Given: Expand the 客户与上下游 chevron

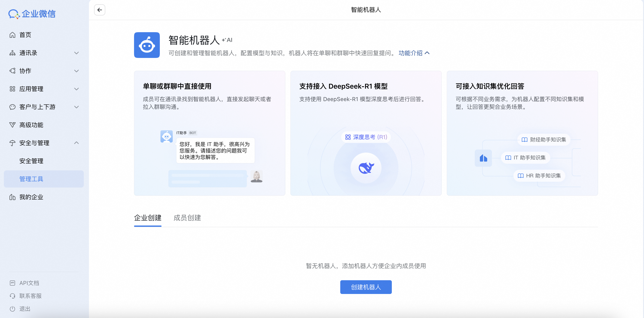Looking at the screenshot, I should pos(76,107).
